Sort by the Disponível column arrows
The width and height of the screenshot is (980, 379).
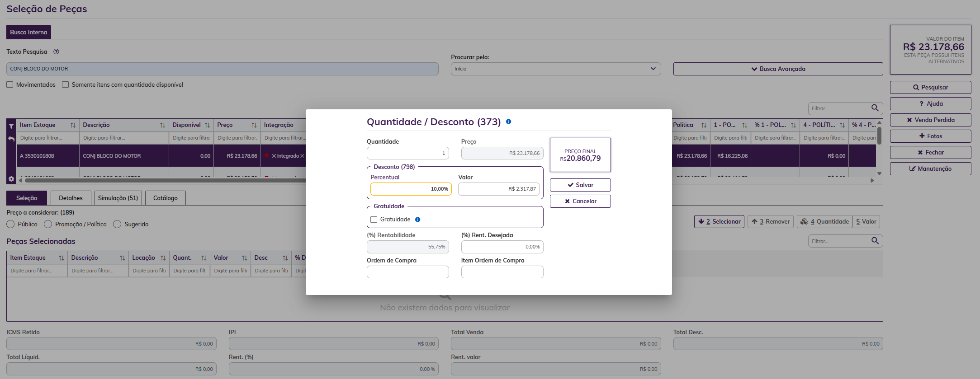coord(207,125)
